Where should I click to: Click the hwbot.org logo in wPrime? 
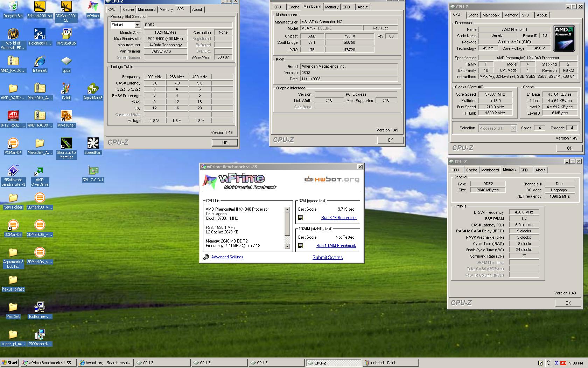(331, 179)
